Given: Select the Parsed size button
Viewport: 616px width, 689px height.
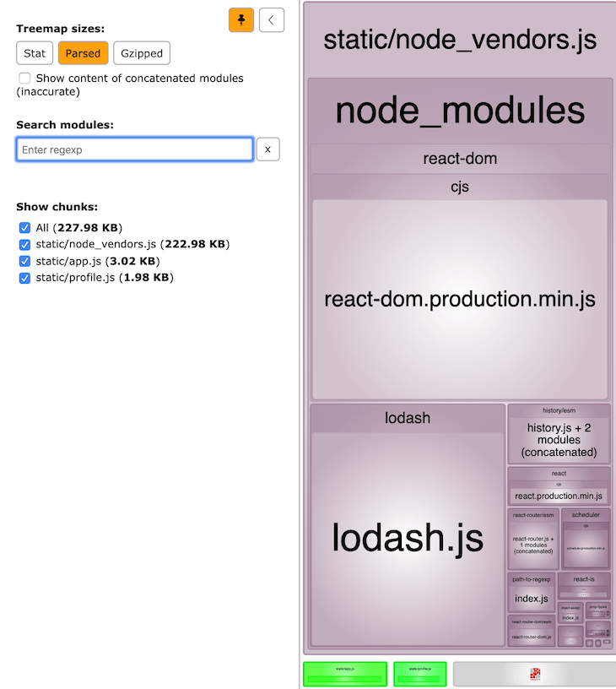Looking at the screenshot, I should tap(83, 53).
